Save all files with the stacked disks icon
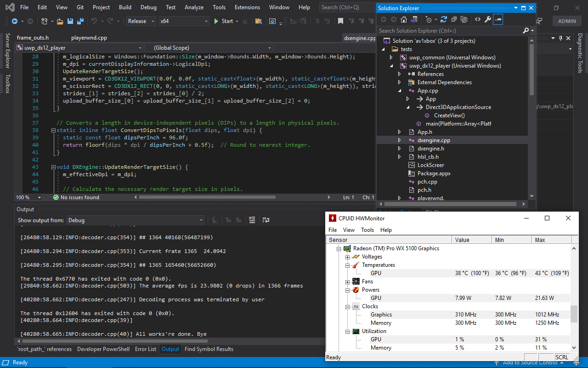Viewport: 588px width, 368px height. pos(80,21)
